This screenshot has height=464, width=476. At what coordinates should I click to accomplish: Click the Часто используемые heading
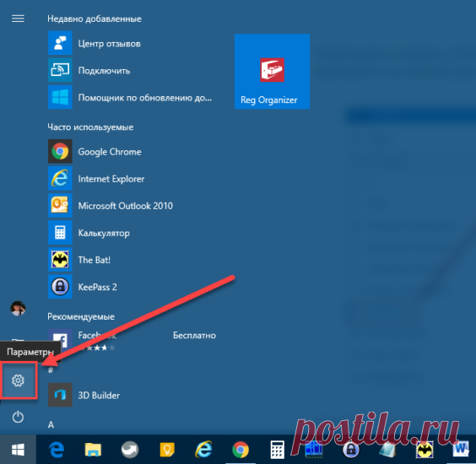pos(90,127)
